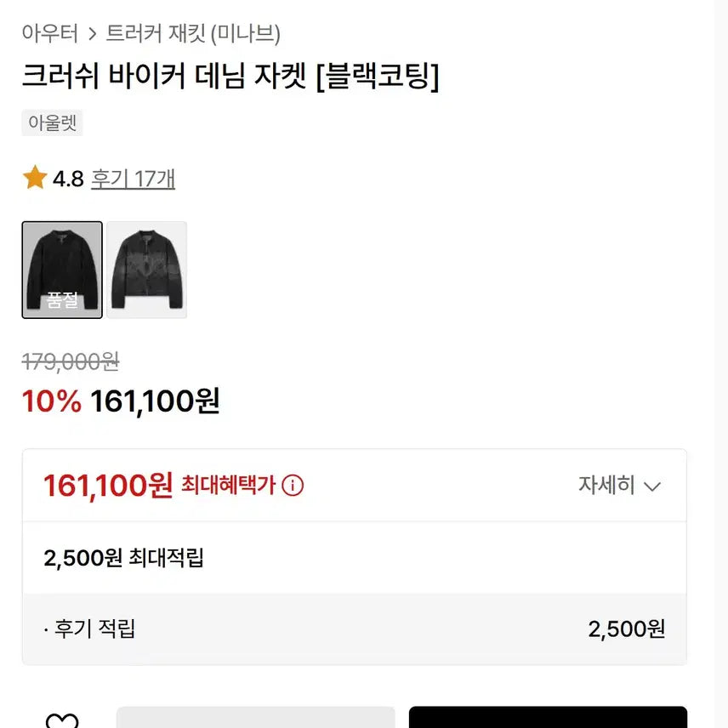
Task: Tap the heart wishlist icon
Action: pyautogui.click(x=61, y=721)
